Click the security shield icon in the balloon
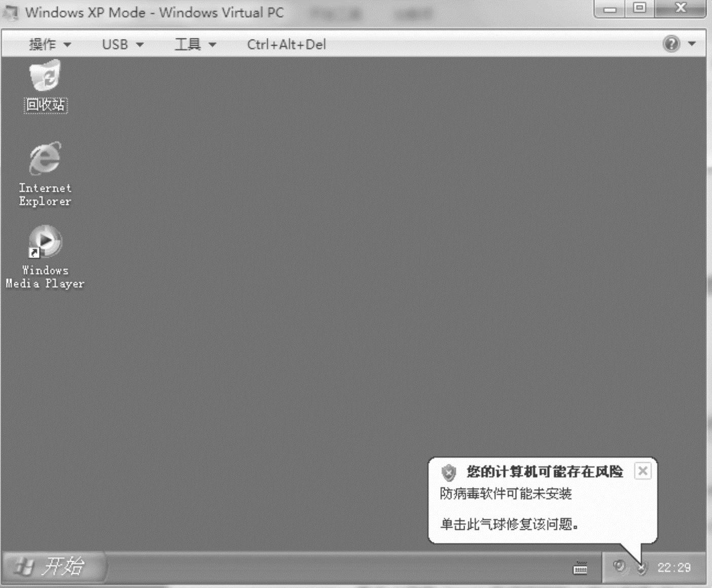Image resolution: width=712 pixels, height=588 pixels. [x=448, y=472]
